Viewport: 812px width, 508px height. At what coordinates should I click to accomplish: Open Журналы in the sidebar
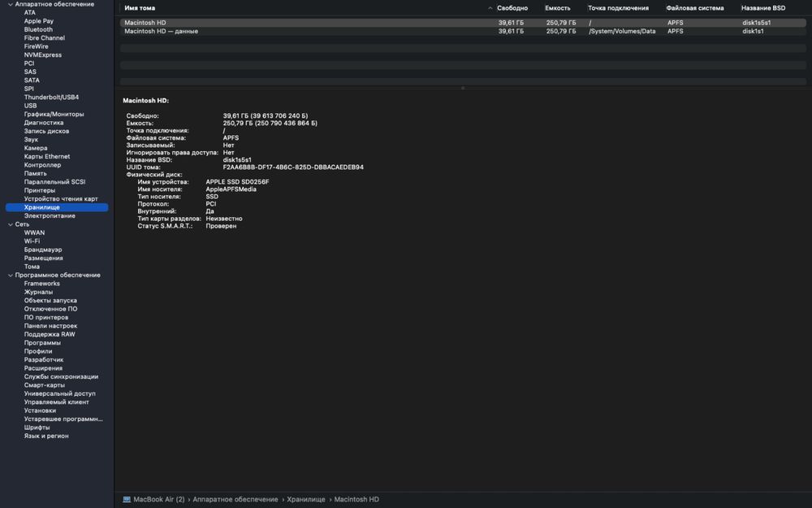38,292
